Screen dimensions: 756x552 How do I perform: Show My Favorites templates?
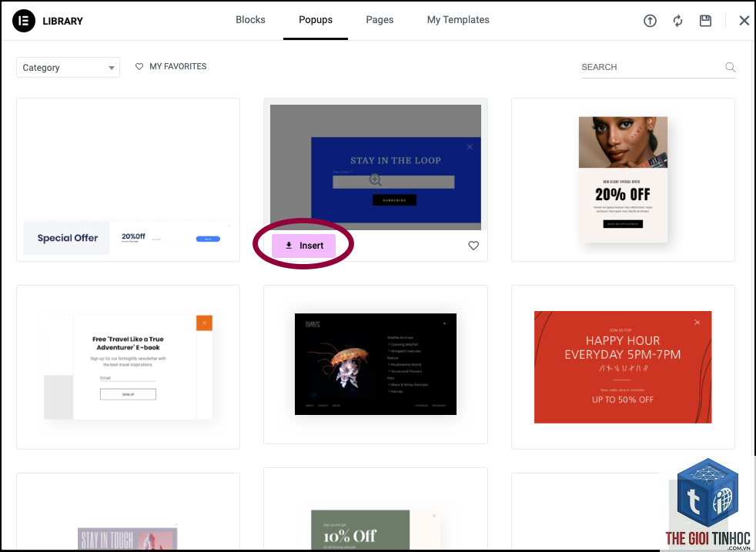[171, 66]
